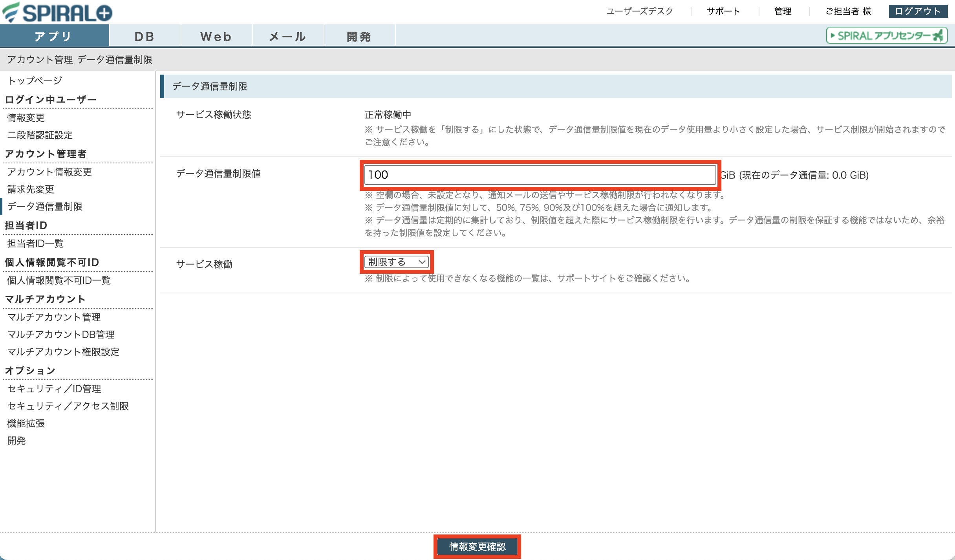Open the SPIRAL アプリセンター banner

point(887,36)
